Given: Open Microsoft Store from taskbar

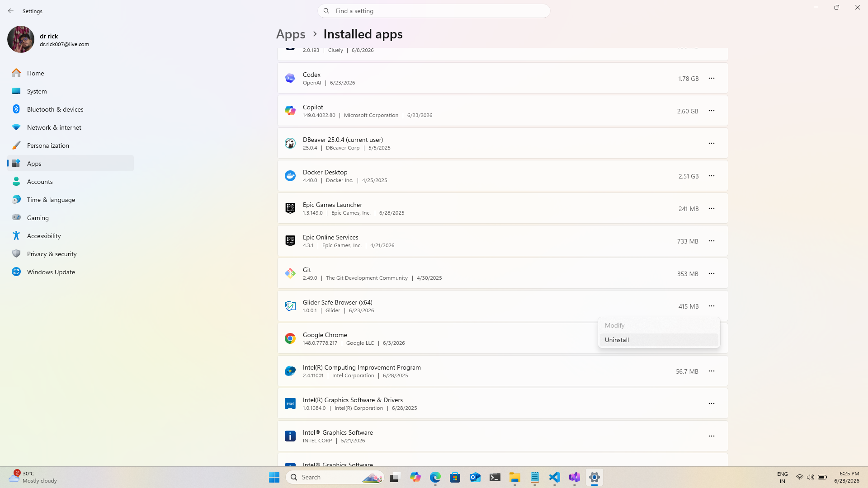Looking at the screenshot, I should (x=455, y=477).
